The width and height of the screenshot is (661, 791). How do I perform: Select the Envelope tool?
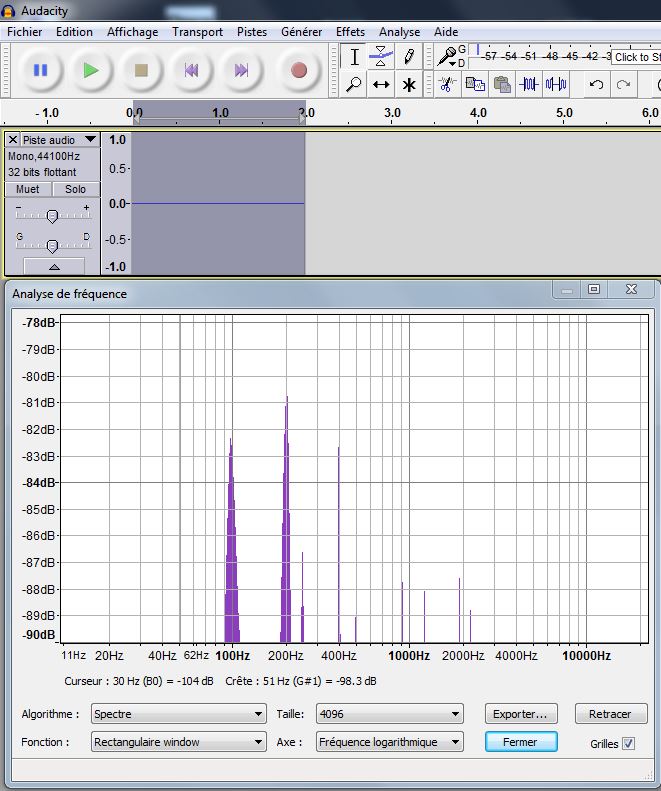381,57
